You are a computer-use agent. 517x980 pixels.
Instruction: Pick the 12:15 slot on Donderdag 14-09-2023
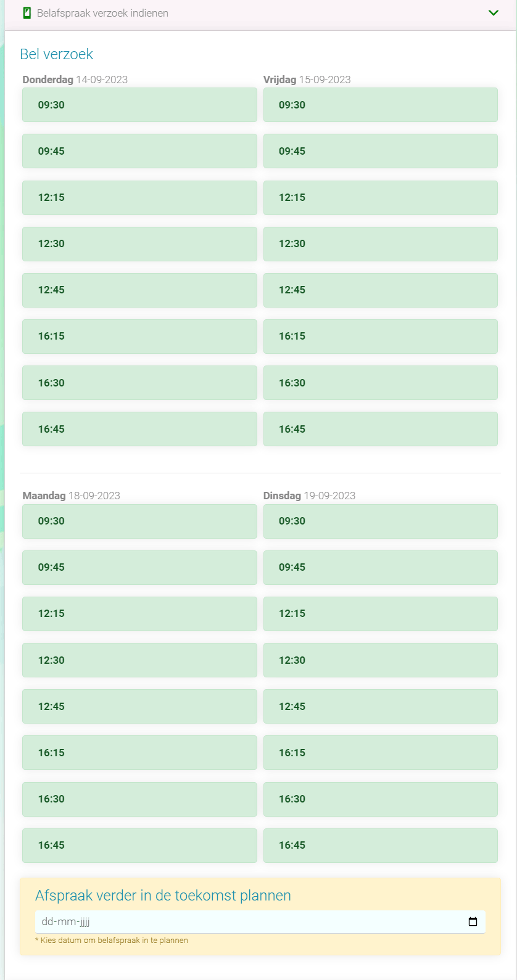139,198
